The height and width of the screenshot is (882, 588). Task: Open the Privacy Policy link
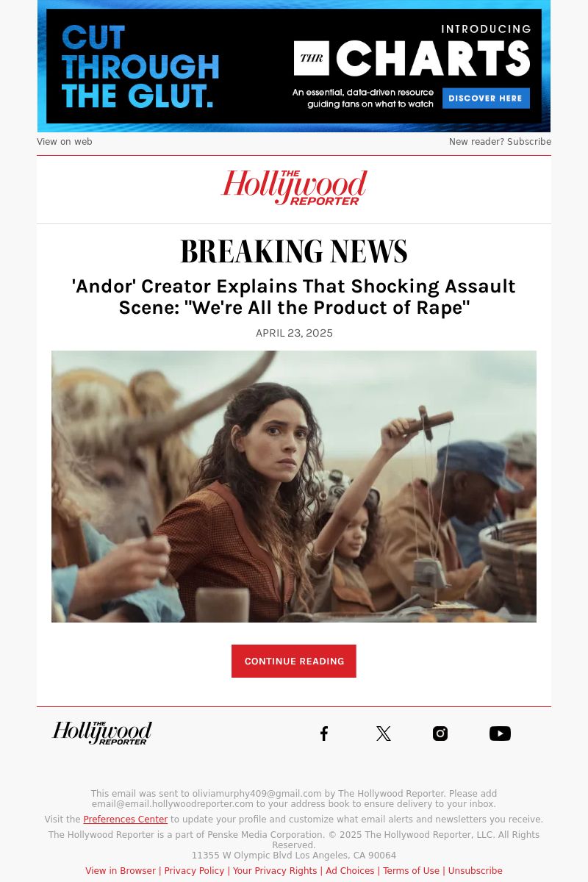(194, 871)
